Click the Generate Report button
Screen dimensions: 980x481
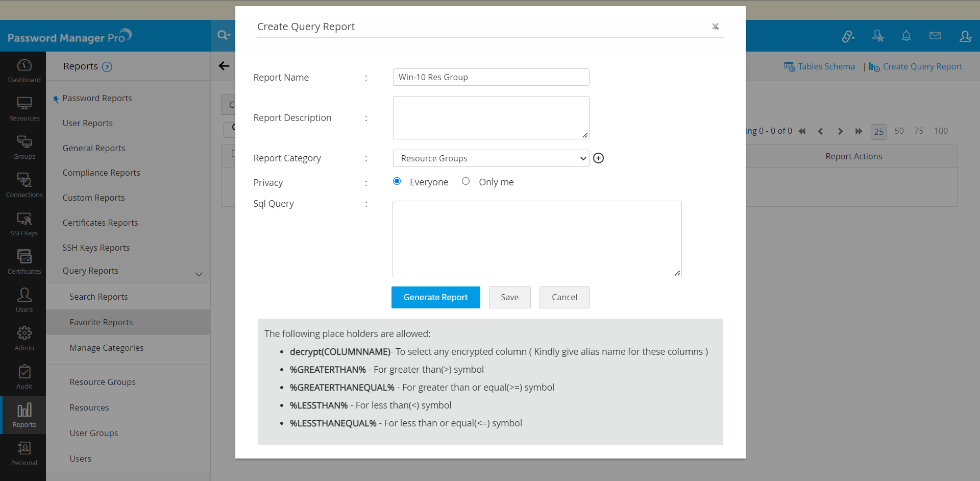[435, 297]
